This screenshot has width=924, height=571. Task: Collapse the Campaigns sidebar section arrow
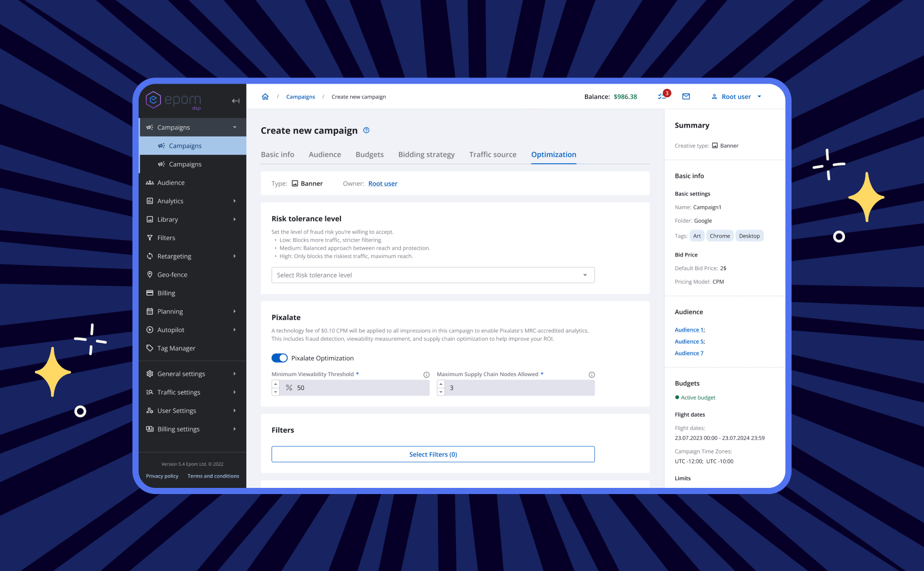tap(235, 127)
